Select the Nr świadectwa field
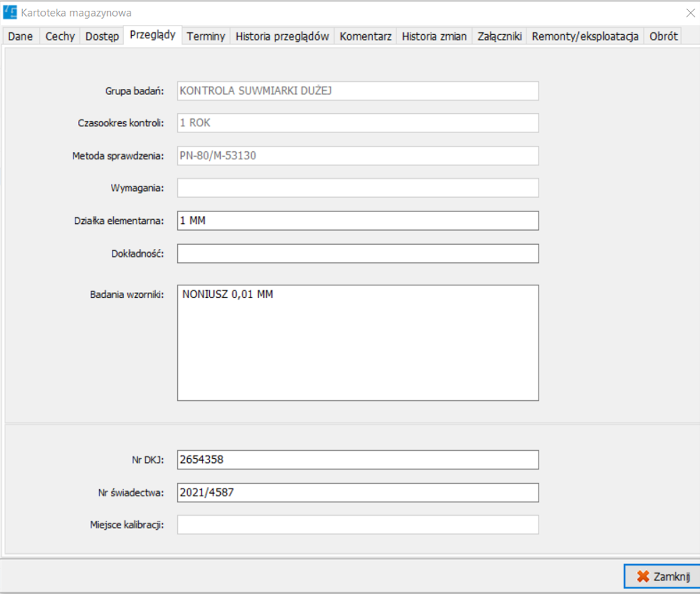This screenshot has width=700, height=594. click(357, 492)
